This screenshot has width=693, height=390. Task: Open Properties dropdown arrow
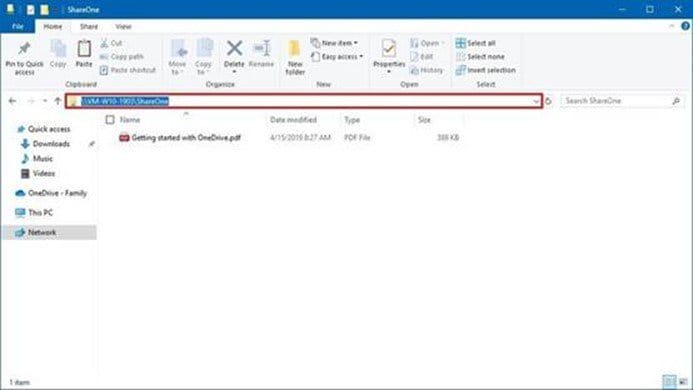(x=389, y=72)
